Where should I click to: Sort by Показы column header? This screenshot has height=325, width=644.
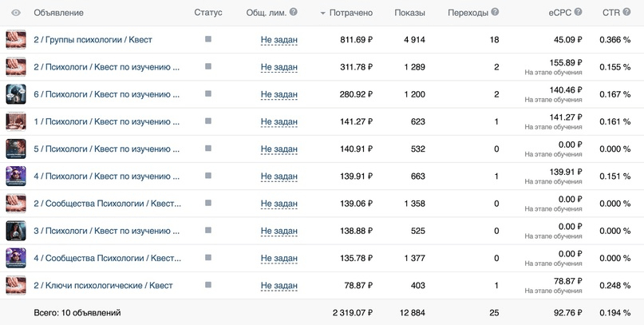(409, 13)
